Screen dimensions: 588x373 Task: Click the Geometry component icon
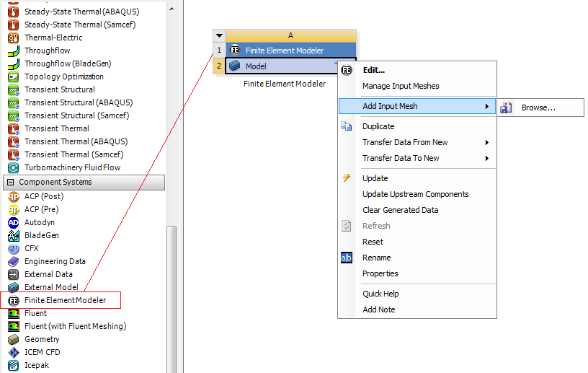[x=13, y=340]
